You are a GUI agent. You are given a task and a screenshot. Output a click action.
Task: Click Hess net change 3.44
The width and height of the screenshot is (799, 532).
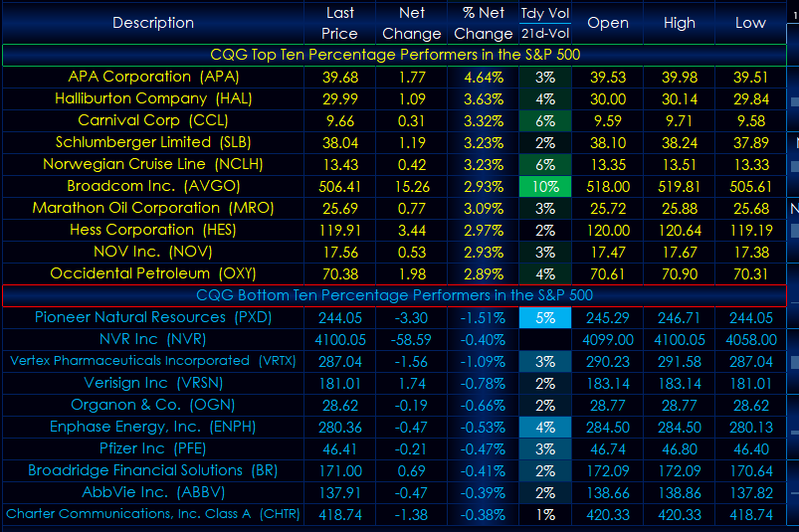[x=412, y=231]
